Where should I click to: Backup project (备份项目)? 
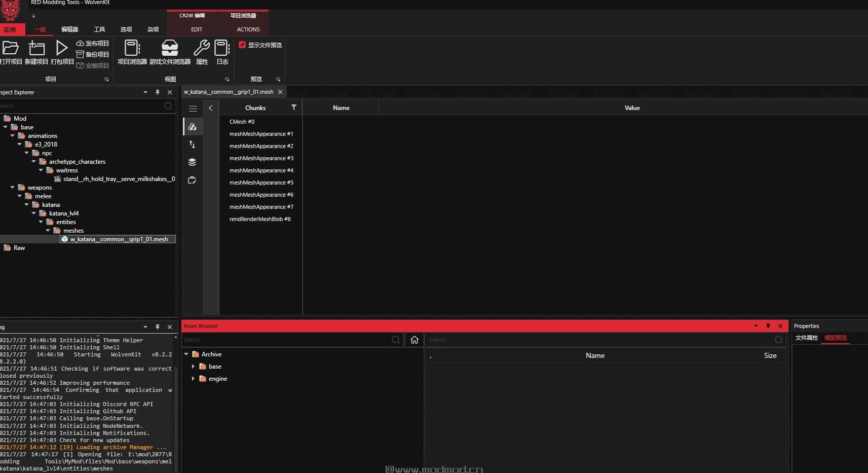tap(93, 54)
